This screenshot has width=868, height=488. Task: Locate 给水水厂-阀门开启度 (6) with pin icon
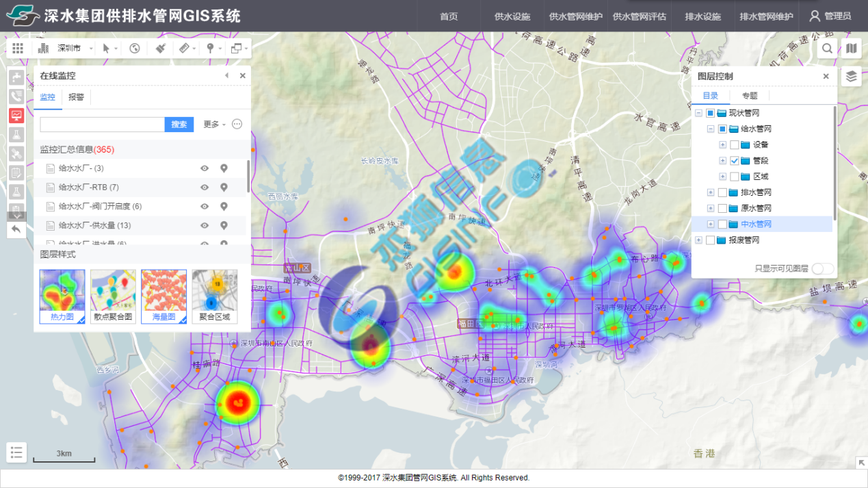pos(224,207)
